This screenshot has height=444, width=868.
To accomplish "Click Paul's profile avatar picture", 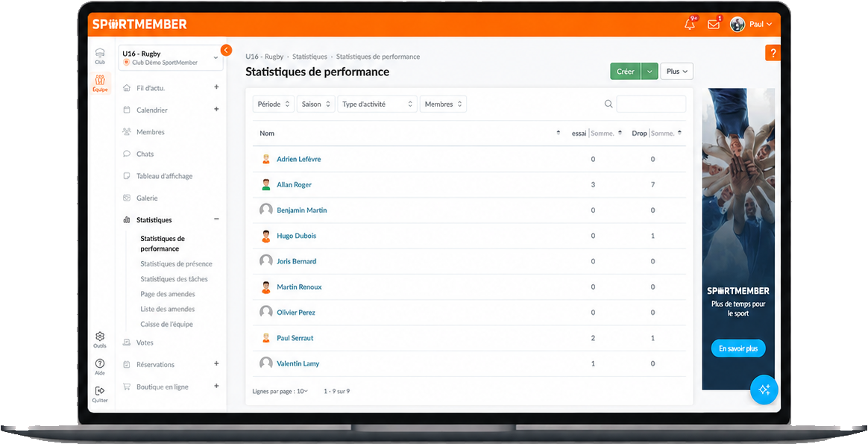I will [738, 25].
